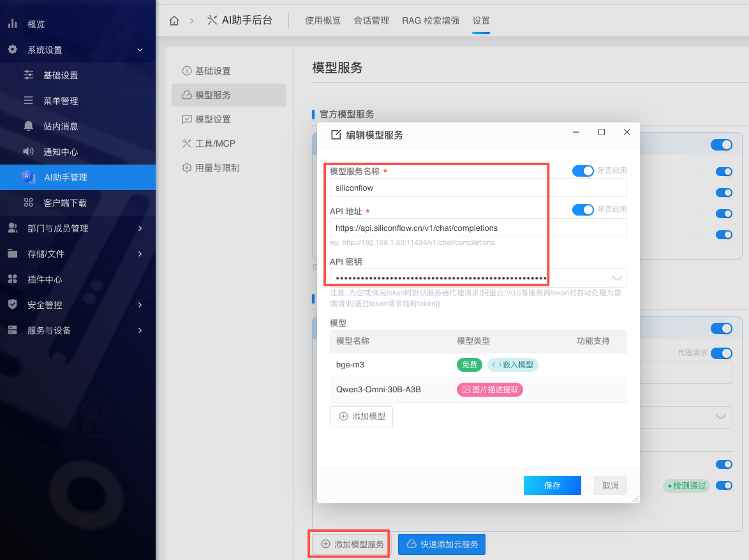This screenshot has height=560, width=749.
Task: Click the Client Download icon in sidebar
Action: click(x=28, y=203)
